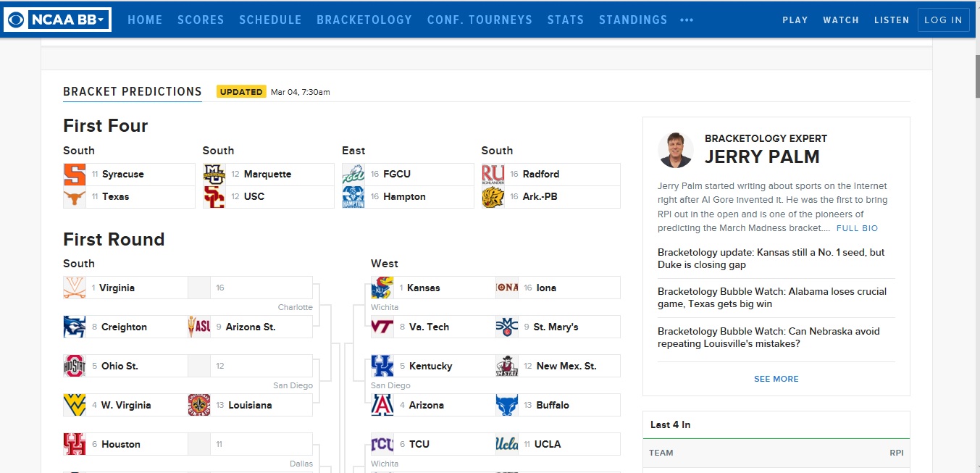
Task: Click the Hampton team logo
Action: pos(353,196)
